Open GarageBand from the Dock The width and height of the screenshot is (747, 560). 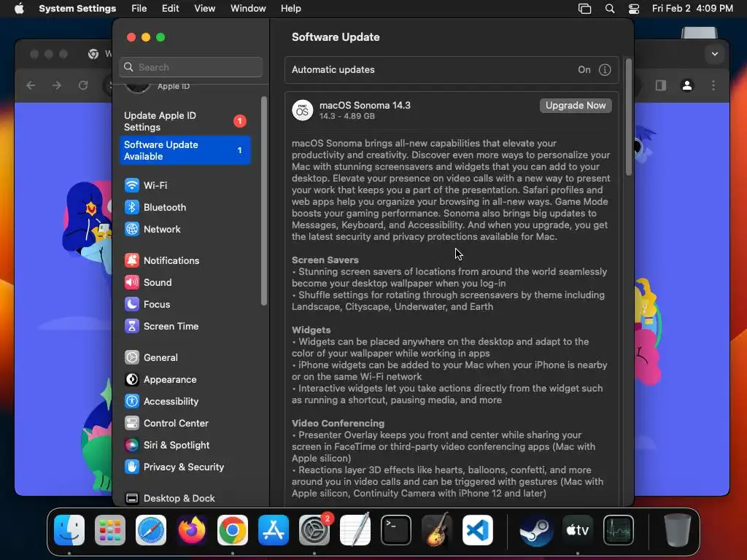[437, 530]
